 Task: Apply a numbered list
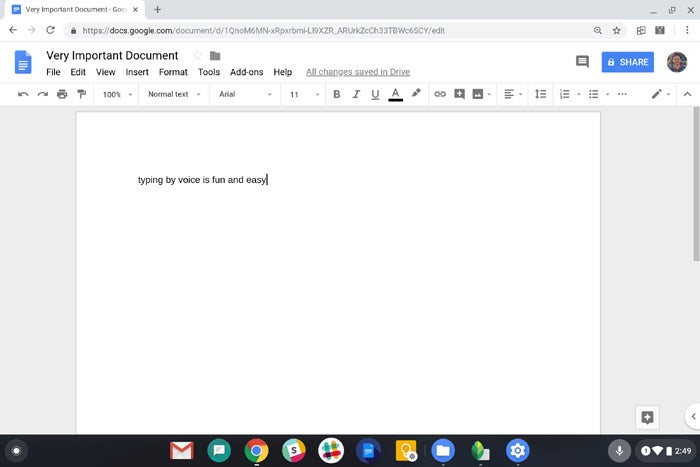[x=565, y=94]
